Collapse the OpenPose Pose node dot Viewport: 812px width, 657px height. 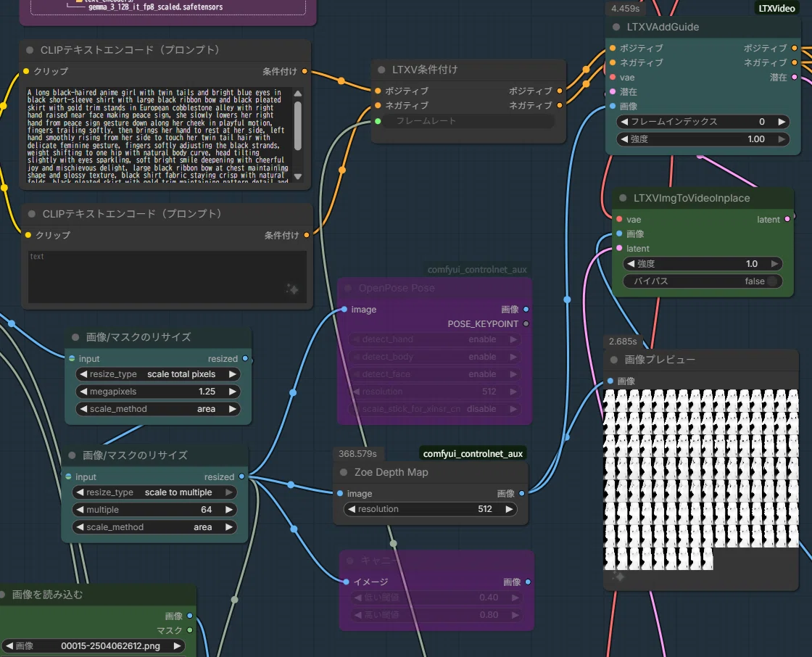click(348, 288)
